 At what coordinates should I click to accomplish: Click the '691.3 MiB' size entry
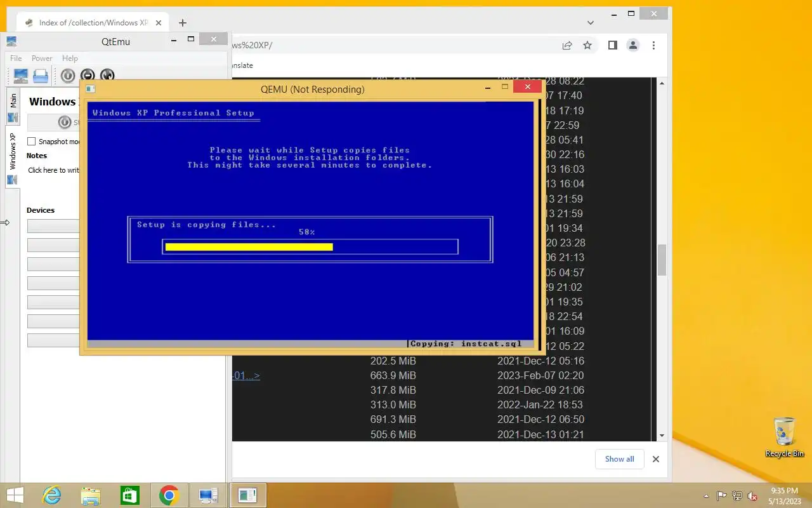click(393, 419)
